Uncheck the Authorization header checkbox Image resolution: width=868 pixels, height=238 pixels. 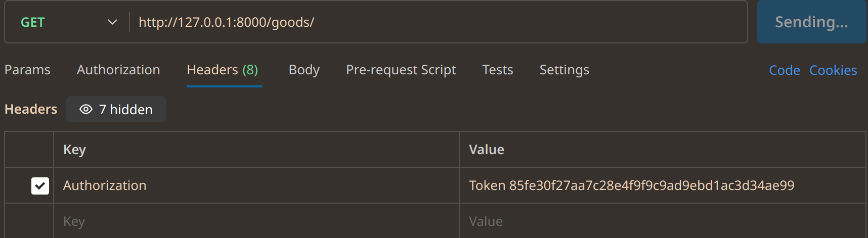pos(40,185)
